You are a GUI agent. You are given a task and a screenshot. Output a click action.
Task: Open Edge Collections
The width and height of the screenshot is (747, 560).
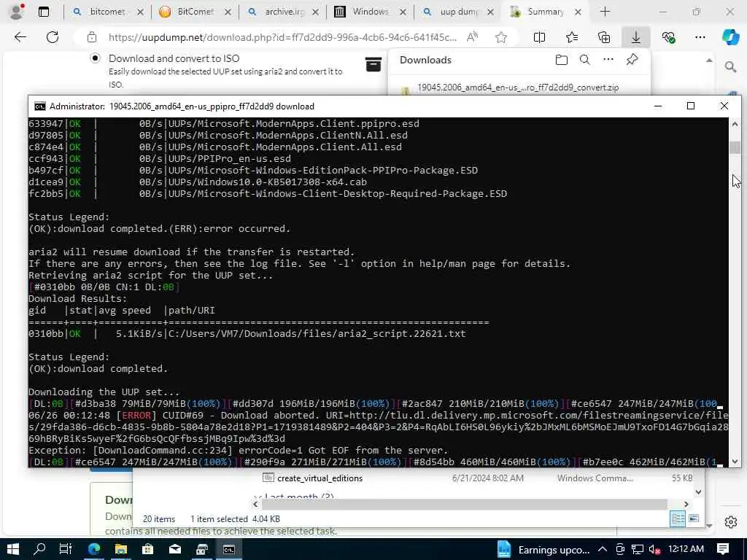604,37
